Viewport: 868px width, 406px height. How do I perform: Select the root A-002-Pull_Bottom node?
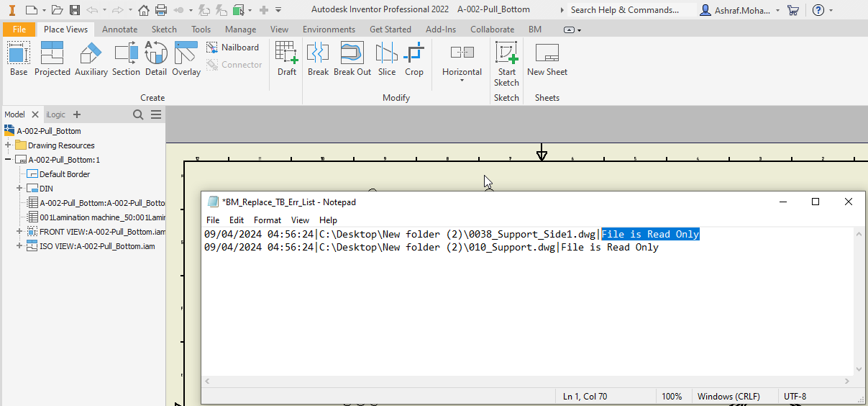pyautogui.click(x=49, y=131)
